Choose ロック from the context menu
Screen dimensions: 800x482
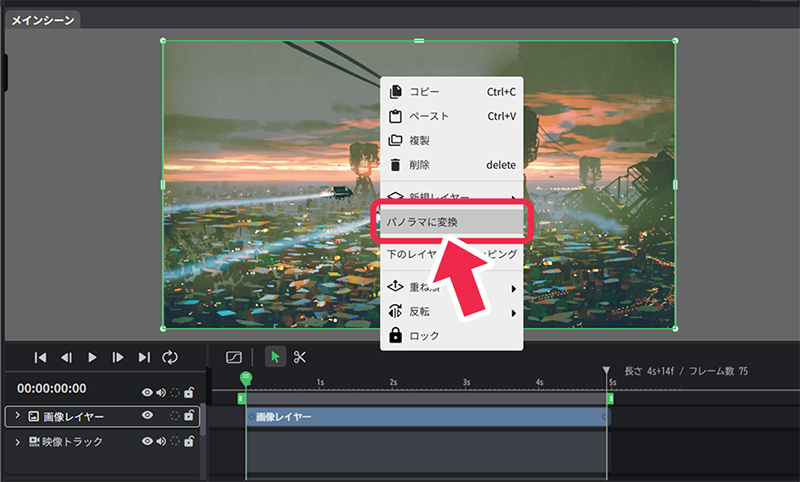tap(452, 336)
